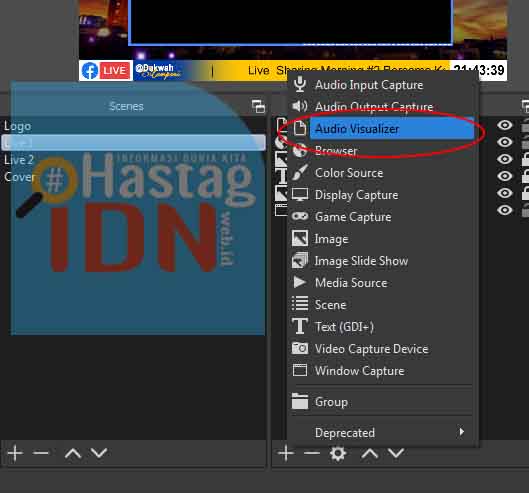Select Media Source entry
The height and width of the screenshot is (493, 529).
(x=351, y=283)
